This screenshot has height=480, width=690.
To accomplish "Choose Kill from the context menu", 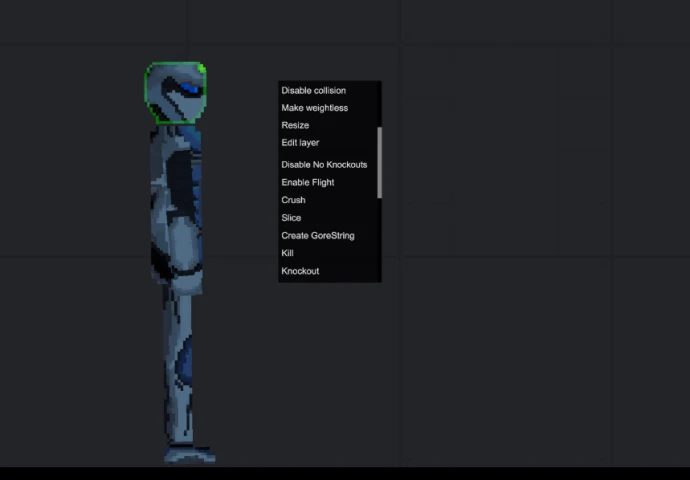I will [287, 254].
